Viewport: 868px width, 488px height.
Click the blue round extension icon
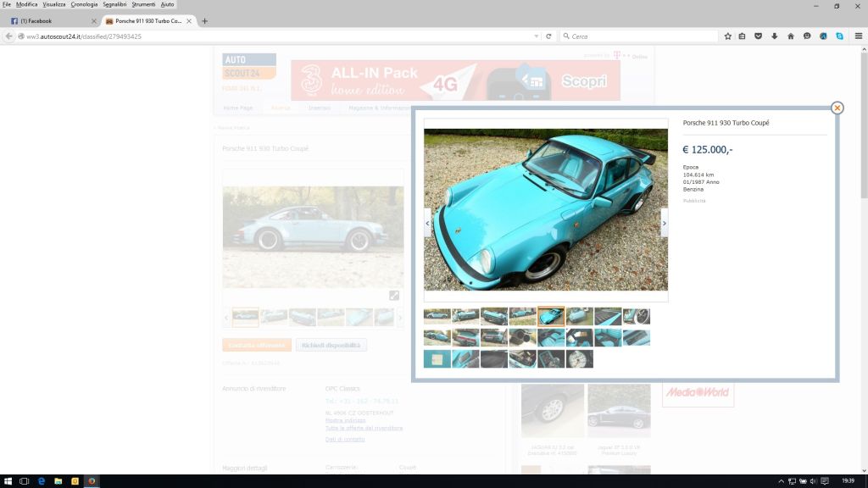[823, 36]
